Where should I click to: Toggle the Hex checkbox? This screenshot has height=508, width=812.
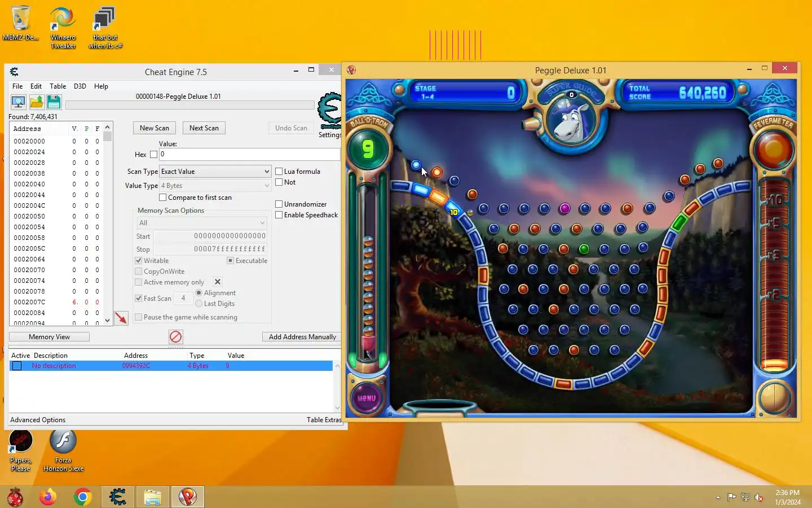point(153,154)
